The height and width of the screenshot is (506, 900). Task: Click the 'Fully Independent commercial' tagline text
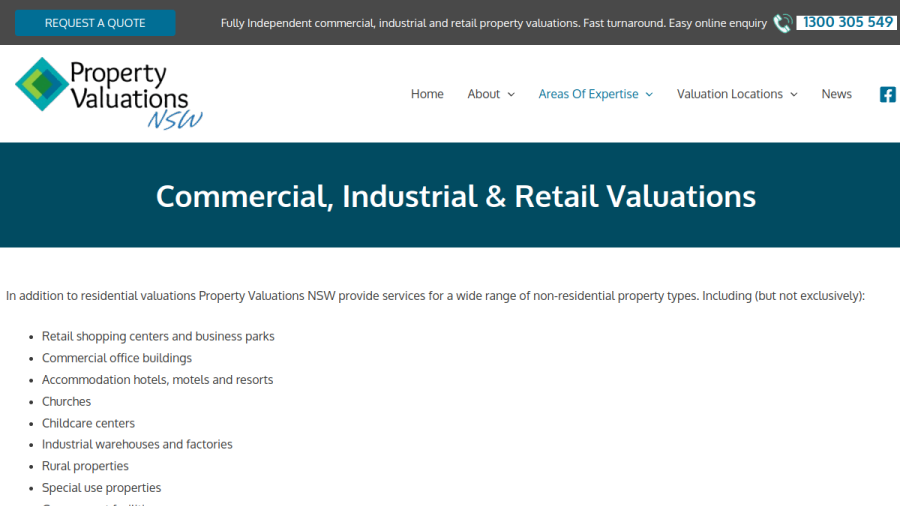click(x=494, y=24)
